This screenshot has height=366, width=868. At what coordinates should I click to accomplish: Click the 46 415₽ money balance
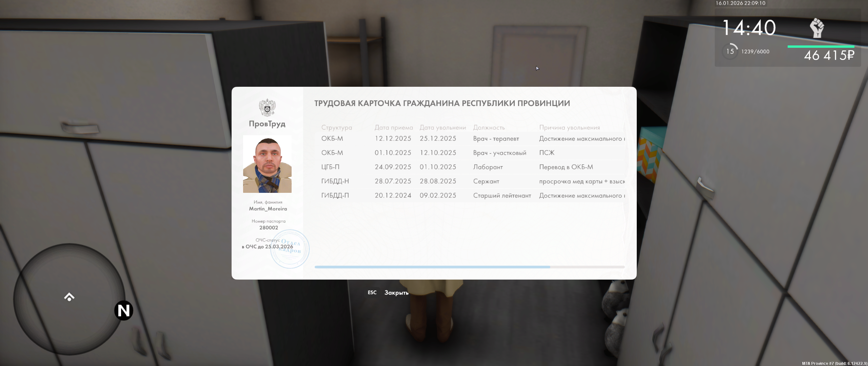point(829,56)
